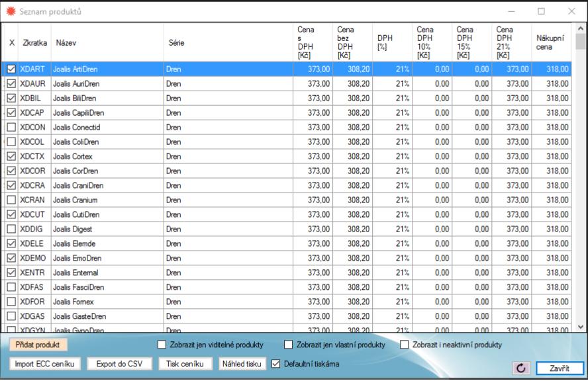Click 'Cena DPH 10% [Kč]' column header

432,43
